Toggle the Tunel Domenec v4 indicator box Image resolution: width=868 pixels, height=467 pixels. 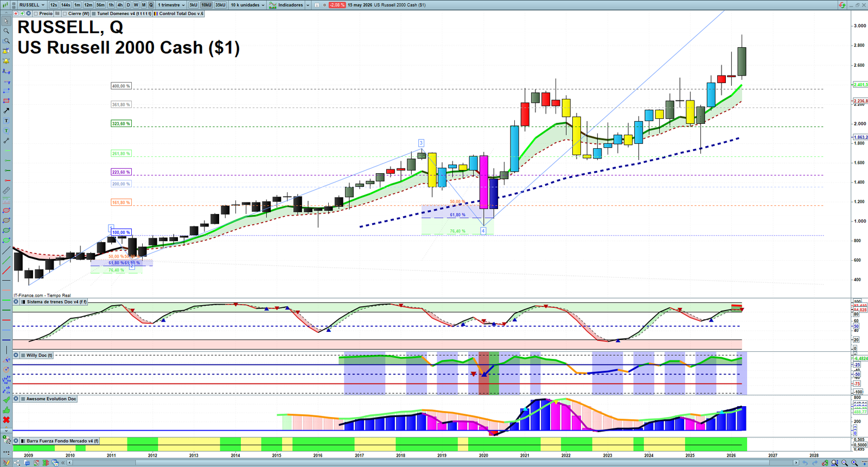click(x=94, y=14)
